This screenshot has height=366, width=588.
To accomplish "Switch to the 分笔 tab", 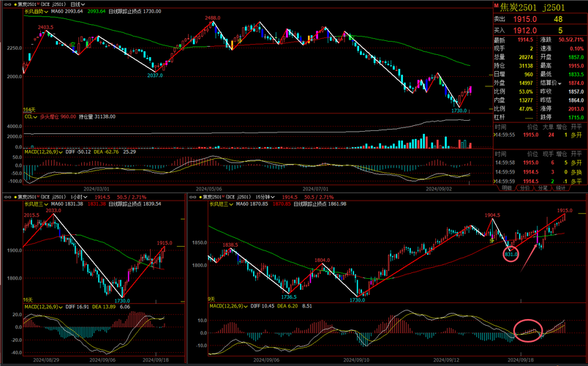I will 543,188.
